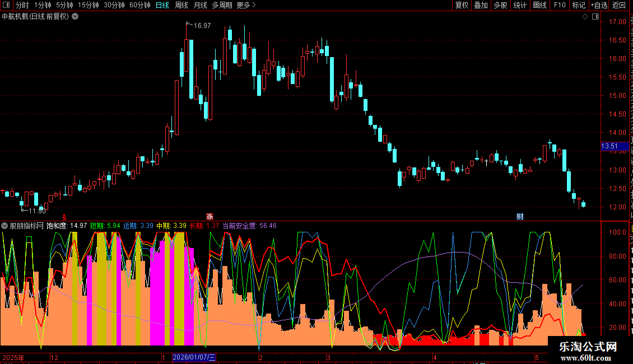Screen dimensions: 633x364
Task: Open the indicator settings circle beside 股朋指标网
Action: (x=4, y=226)
